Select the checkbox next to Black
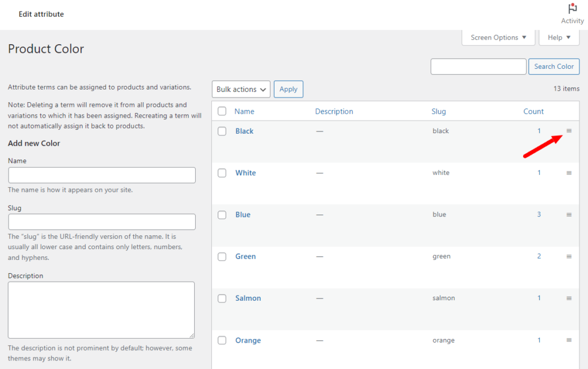Screen dimensions: 588x369 pos(222,131)
